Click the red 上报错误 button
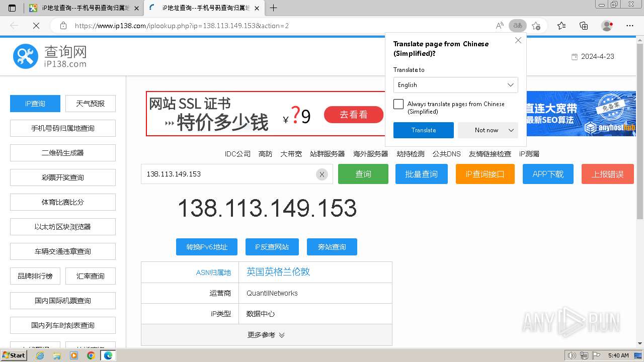The height and width of the screenshot is (362, 644). click(607, 174)
